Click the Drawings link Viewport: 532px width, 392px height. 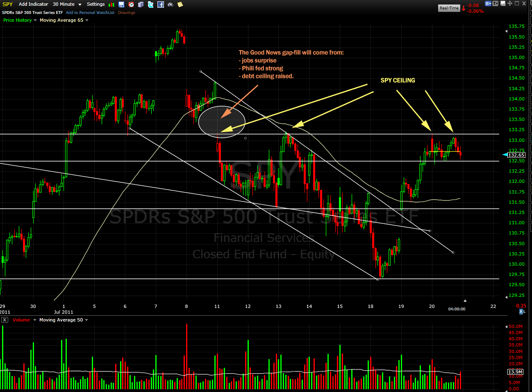click(127, 13)
